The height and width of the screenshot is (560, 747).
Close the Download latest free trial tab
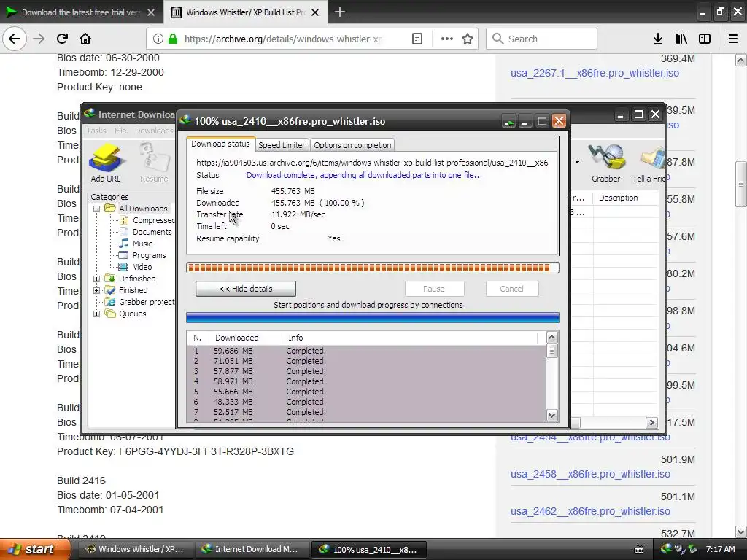pos(151,12)
